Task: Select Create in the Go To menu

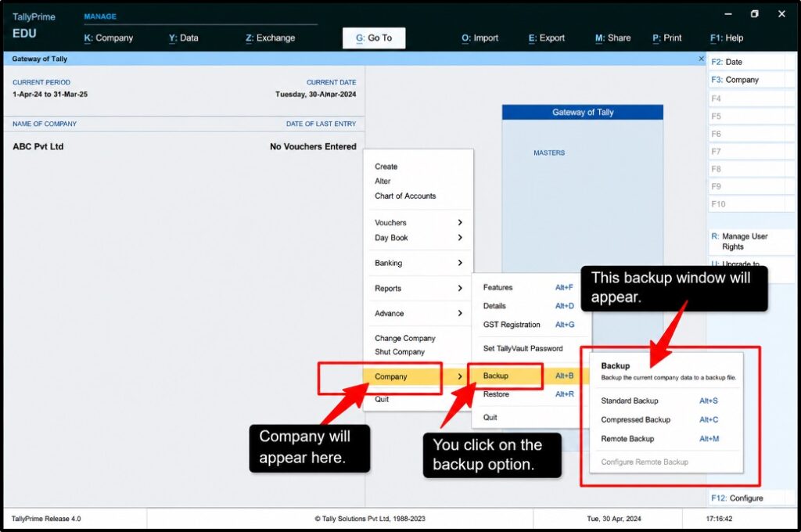Action: coord(386,167)
